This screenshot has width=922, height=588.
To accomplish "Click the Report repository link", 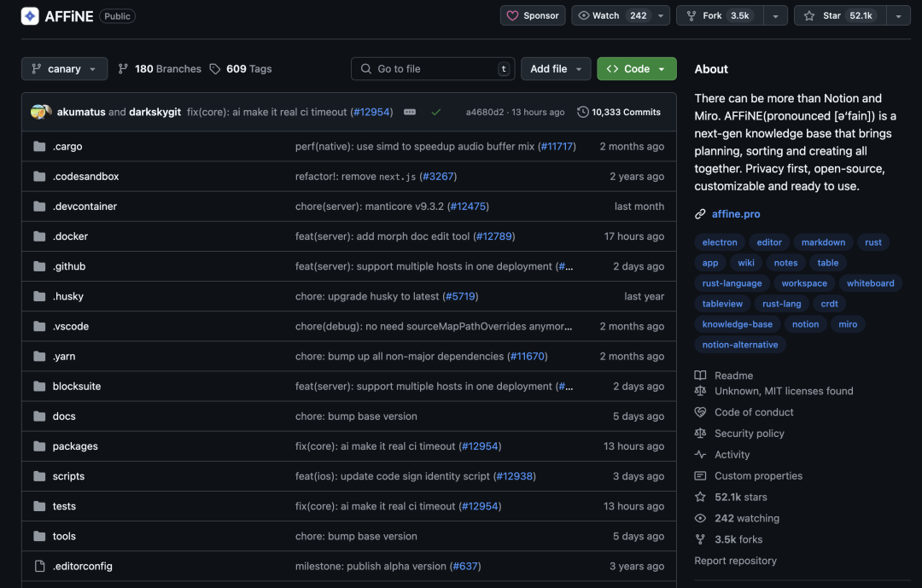I will (x=735, y=561).
